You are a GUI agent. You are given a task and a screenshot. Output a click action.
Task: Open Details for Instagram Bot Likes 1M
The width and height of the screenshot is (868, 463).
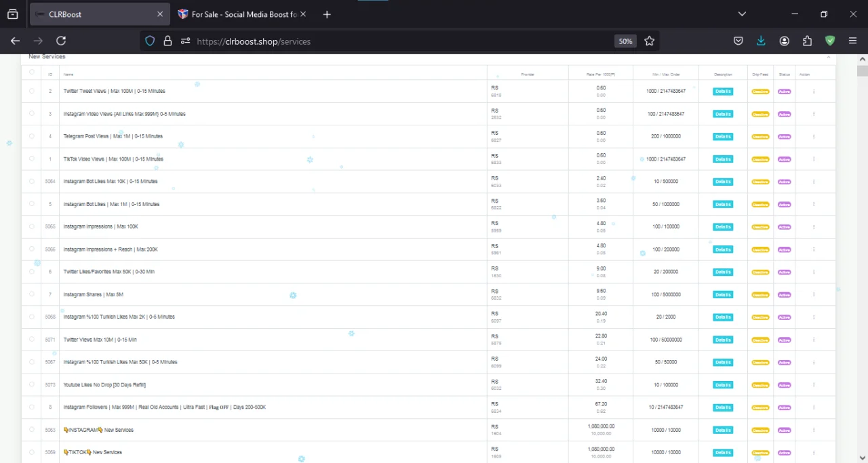tap(723, 204)
